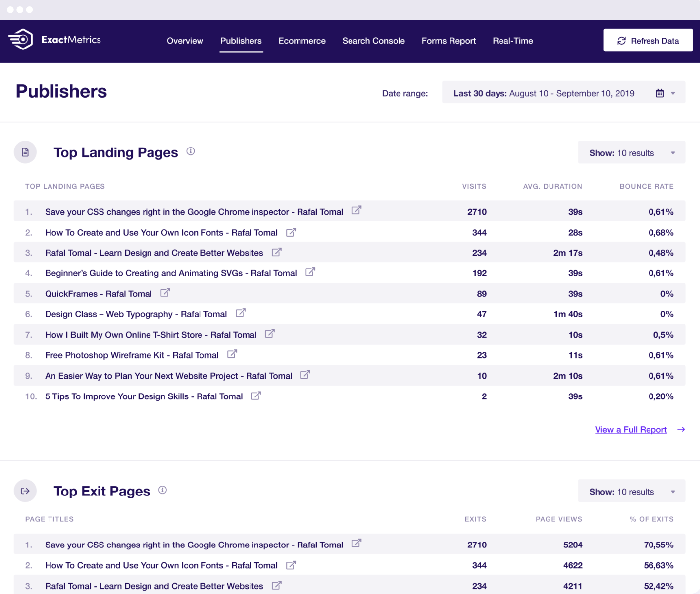Open external link for QuickFrames page
Screen dimensions: 700x594
coord(165,292)
